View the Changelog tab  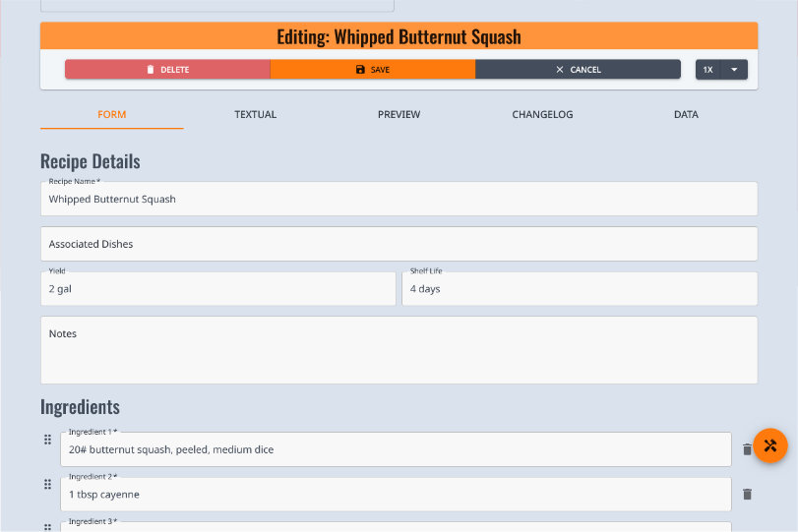(542, 114)
